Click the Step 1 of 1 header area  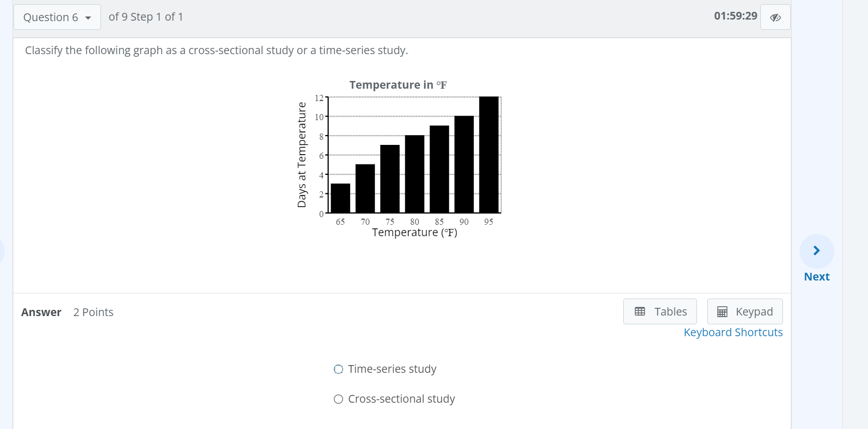pyautogui.click(x=146, y=16)
